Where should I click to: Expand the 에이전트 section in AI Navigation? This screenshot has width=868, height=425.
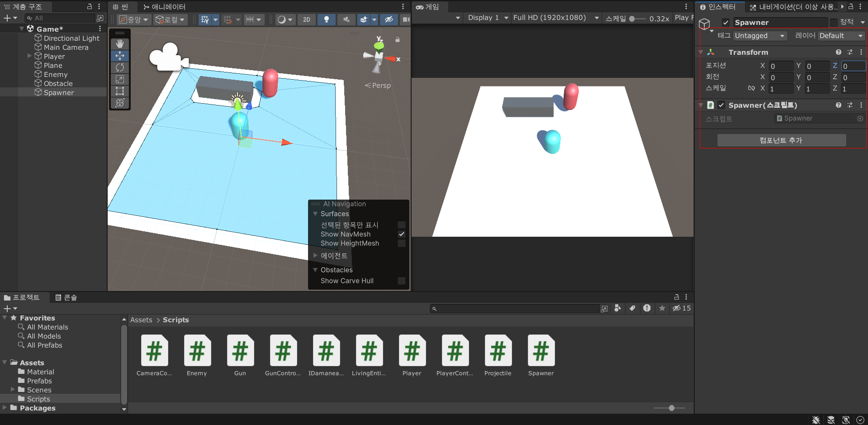[x=315, y=256]
